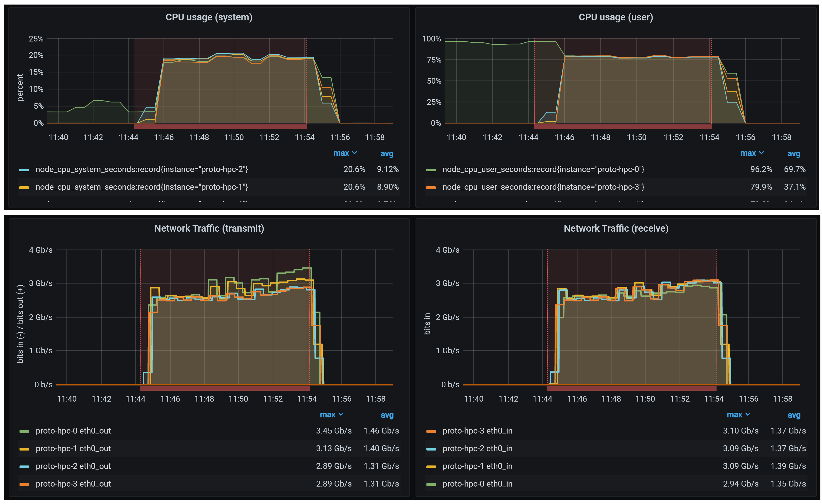Sort receive legend by avg column

pyautogui.click(x=794, y=415)
